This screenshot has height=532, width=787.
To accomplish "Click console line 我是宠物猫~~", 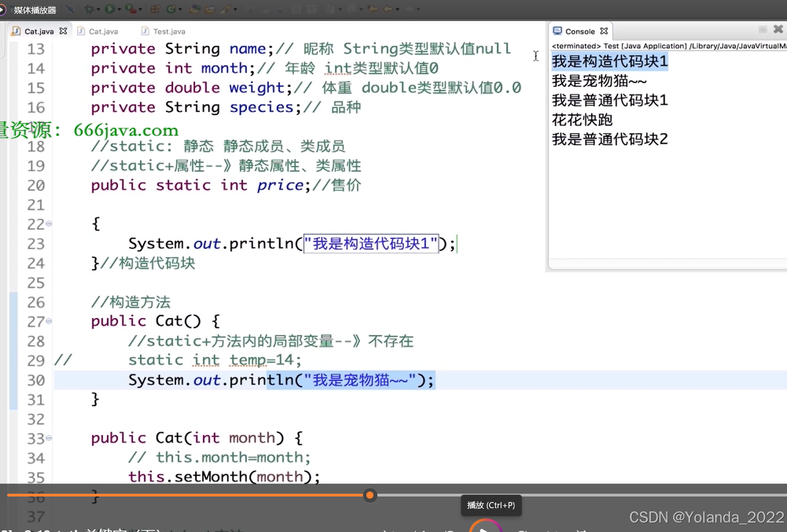I will tap(599, 81).
